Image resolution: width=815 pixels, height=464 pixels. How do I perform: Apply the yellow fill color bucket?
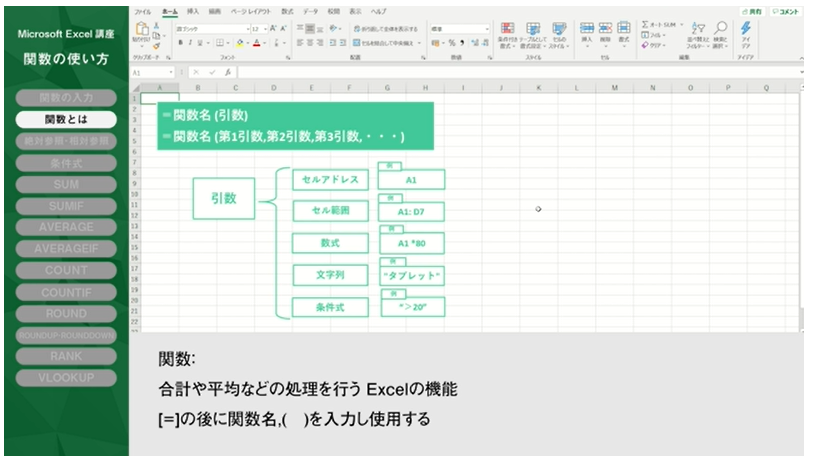(240, 43)
